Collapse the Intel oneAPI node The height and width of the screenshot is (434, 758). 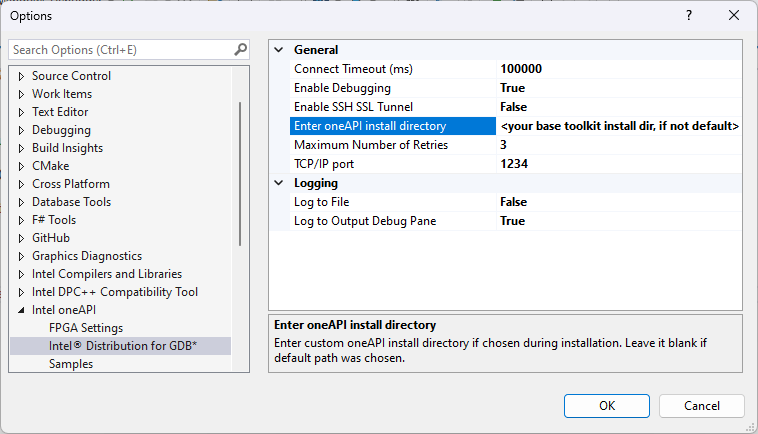pos(21,310)
